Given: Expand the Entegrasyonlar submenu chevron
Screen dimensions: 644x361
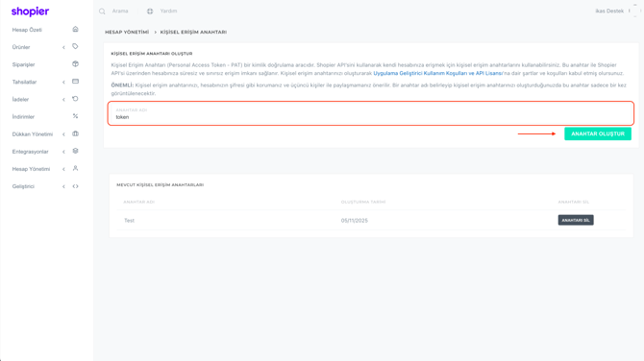Looking at the screenshot, I should (63, 153).
